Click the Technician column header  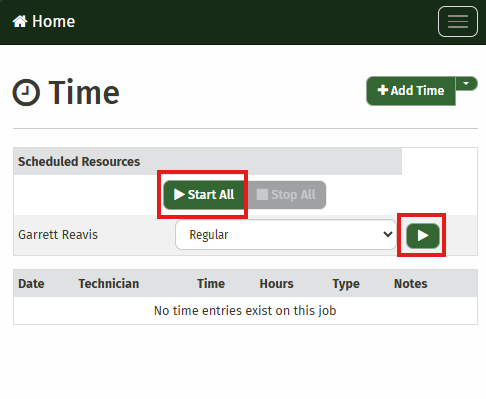[x=109, y=284]
